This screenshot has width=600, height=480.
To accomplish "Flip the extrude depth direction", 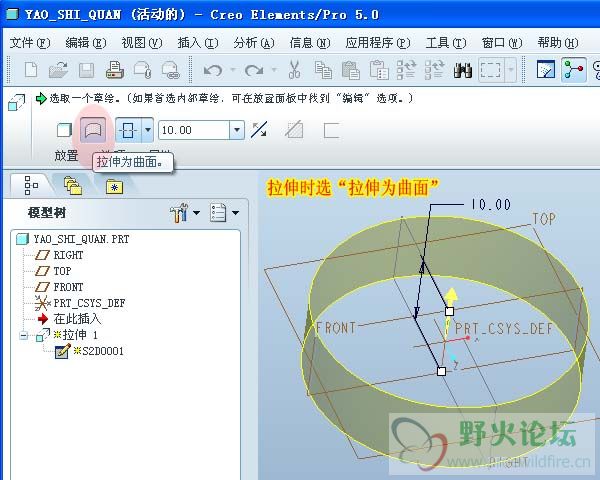I will [x=259, y=130].
